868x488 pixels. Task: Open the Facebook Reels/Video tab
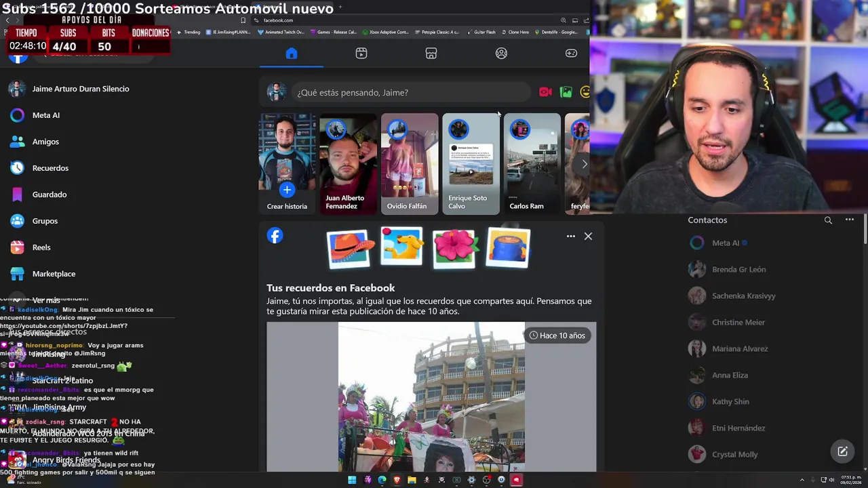click(361, 54)
